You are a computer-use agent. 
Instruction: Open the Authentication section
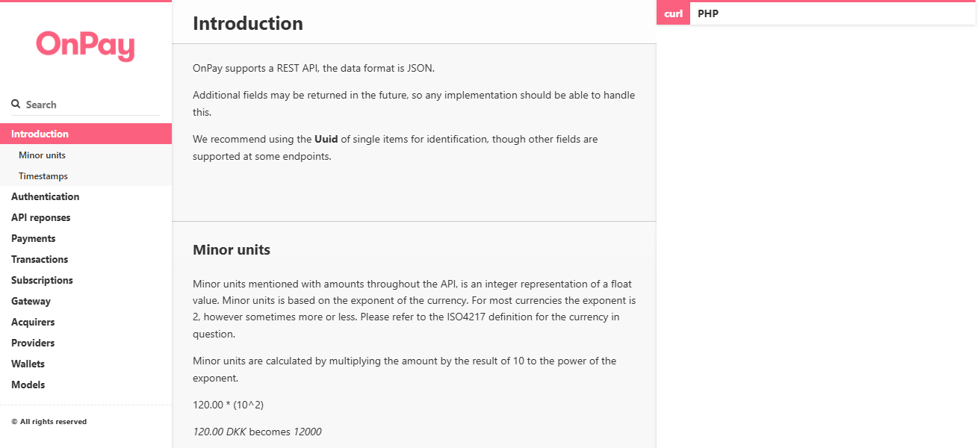click(45, 196)
